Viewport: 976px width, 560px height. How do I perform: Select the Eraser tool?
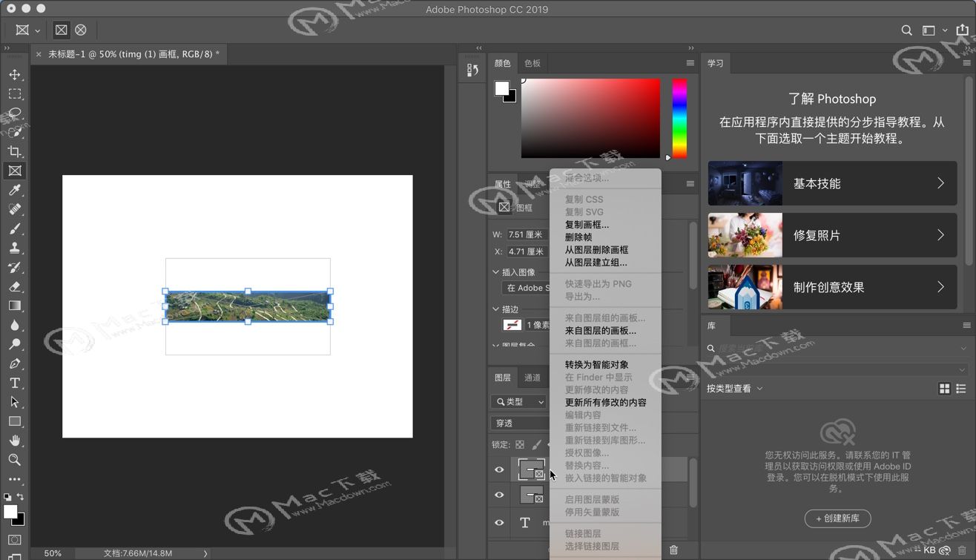(15, 286)
